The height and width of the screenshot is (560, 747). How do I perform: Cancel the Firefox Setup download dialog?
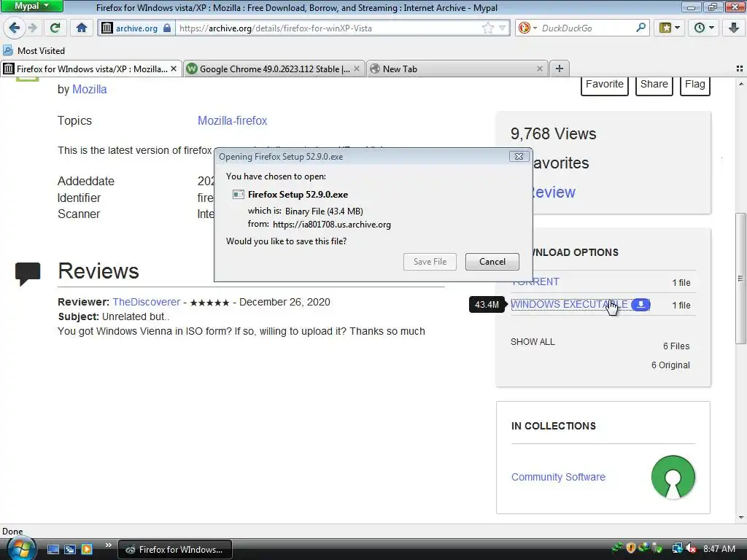point(492,262)
